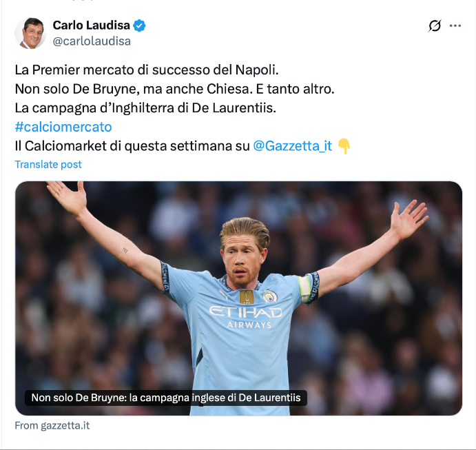Click the Manchester City crest on jersey
476x450 pixels.
[x=270, y=296]
